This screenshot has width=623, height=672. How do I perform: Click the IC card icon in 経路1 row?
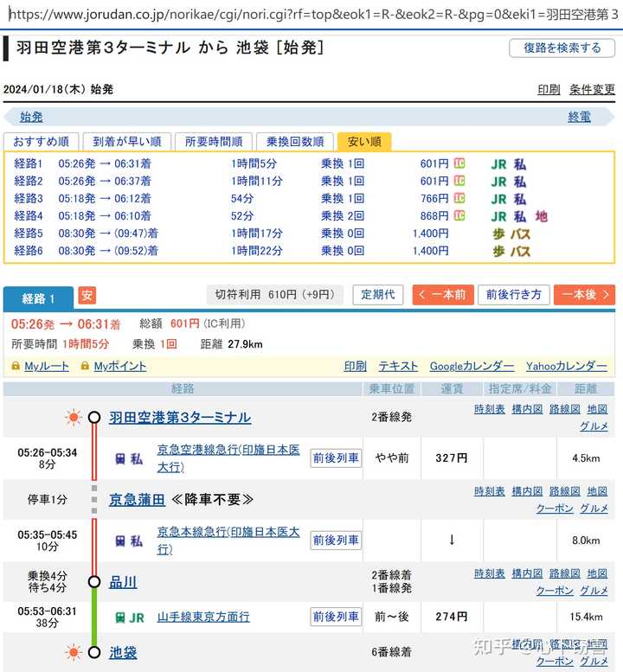click(x=459, y=163)
